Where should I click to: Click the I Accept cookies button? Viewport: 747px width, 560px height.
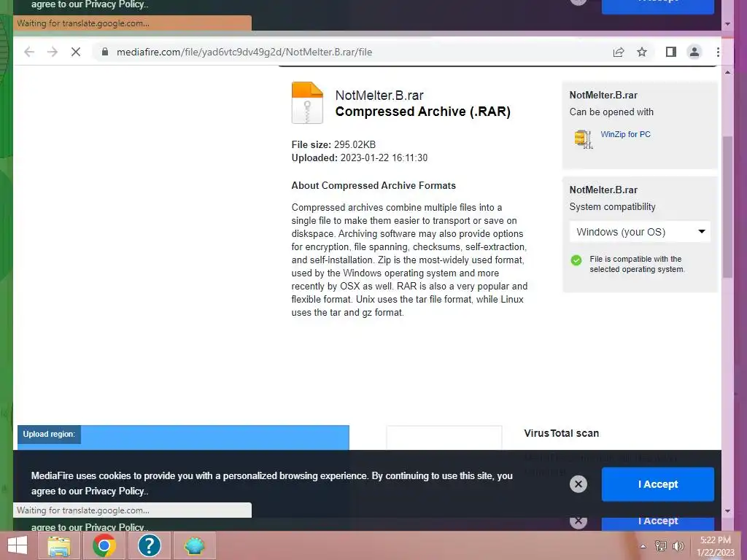click(x=658, y=484)
